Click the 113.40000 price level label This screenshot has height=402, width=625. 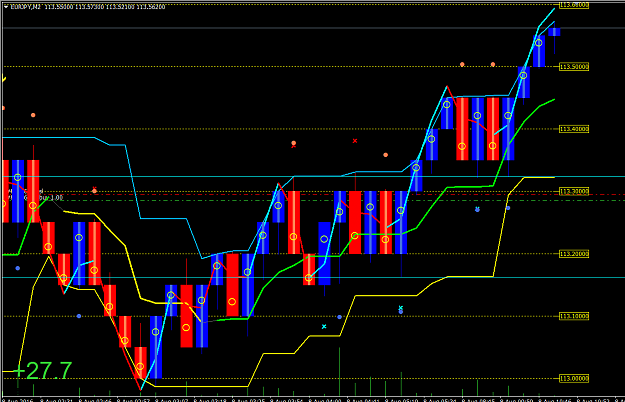point(574,129)
